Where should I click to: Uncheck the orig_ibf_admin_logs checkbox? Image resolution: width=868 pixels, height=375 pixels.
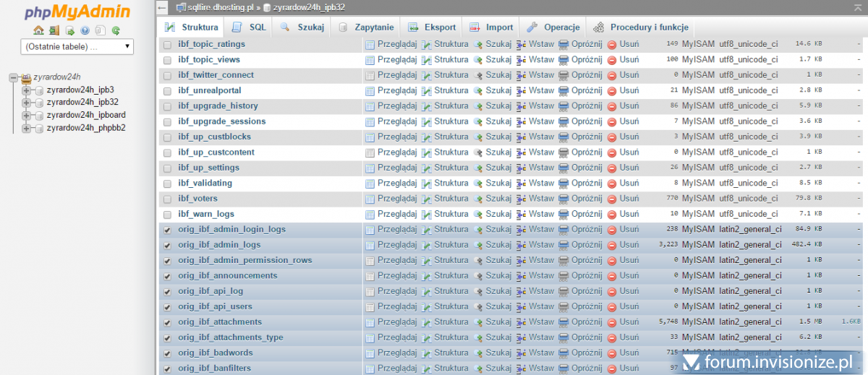(x=168, y=246)
